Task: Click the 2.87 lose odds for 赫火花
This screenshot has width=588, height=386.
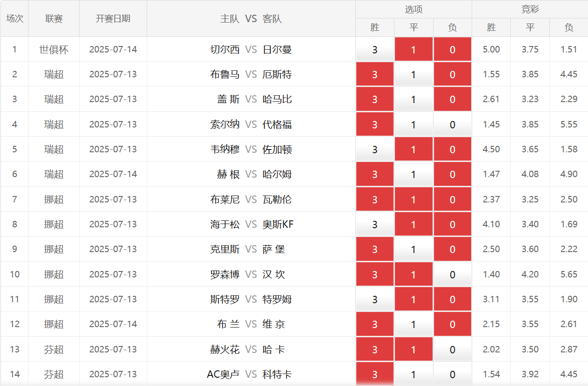Action: tap(569, 349)
